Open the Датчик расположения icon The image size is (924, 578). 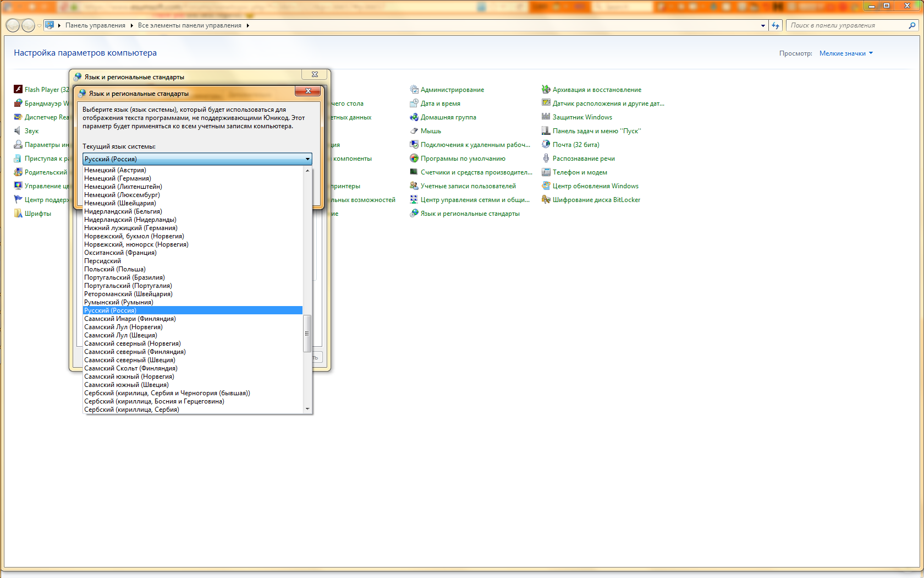[x=546, y=103]
